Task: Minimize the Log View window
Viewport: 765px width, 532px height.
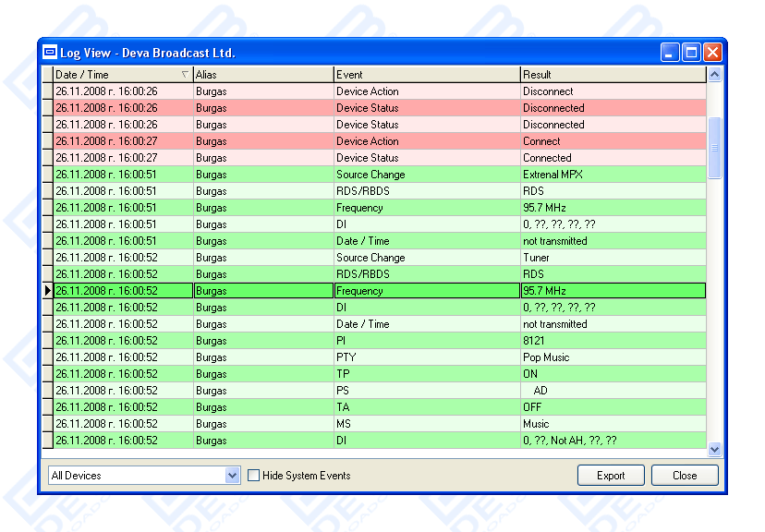Action: (x=670, y=53)
